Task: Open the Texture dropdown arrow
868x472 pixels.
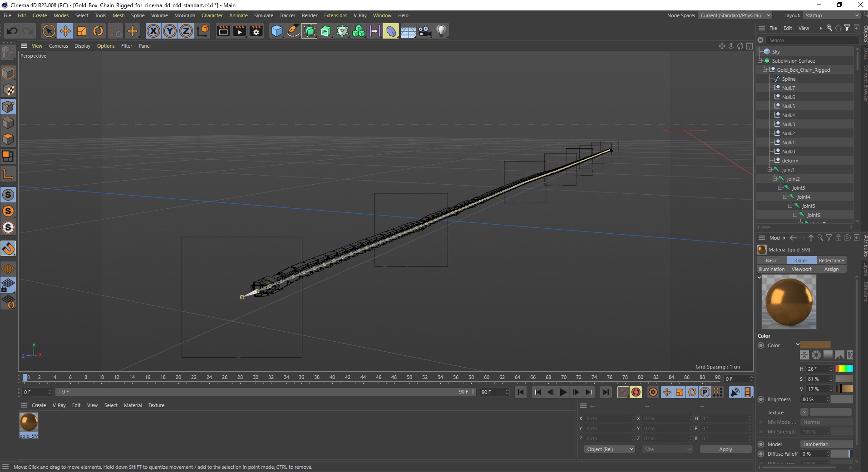Action: coord(804,412)
